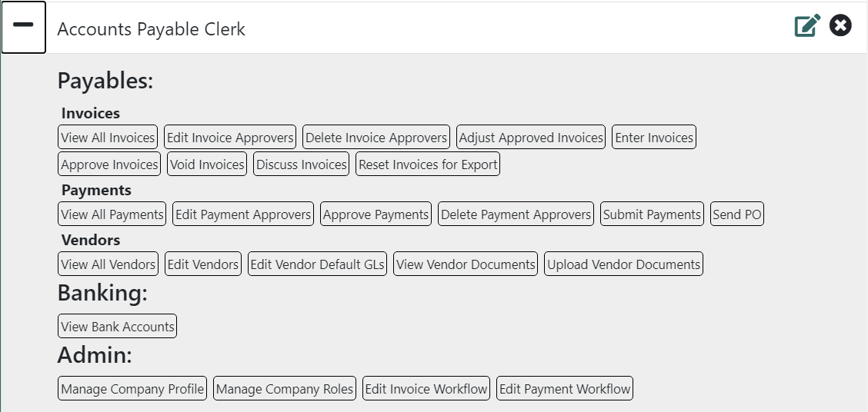Screen dimensions: 868x412
Task: Click the Vendors subsection heading
Action: 91,240
